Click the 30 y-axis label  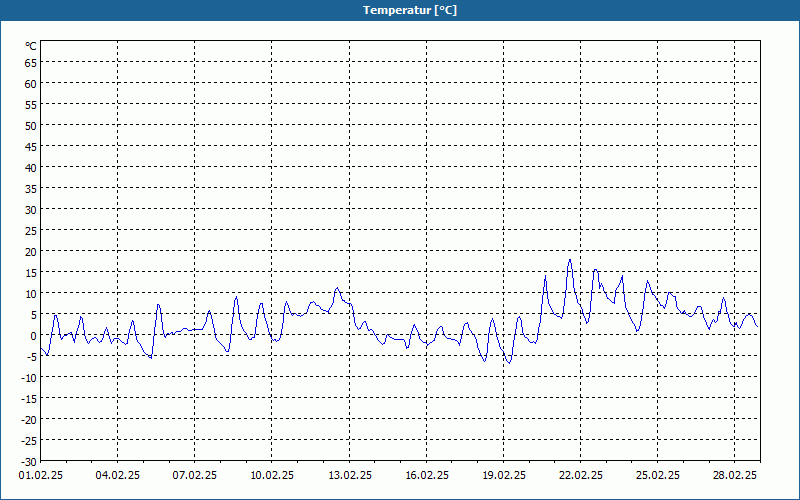pos(31,210)
